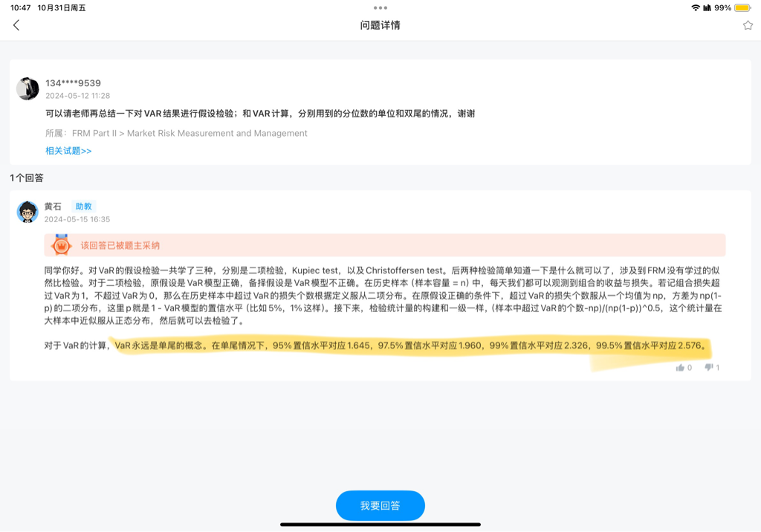Favorite this question with the star icon
This screenshot has height=532, width=761.
pyautogui.click(x=748, y=25)
